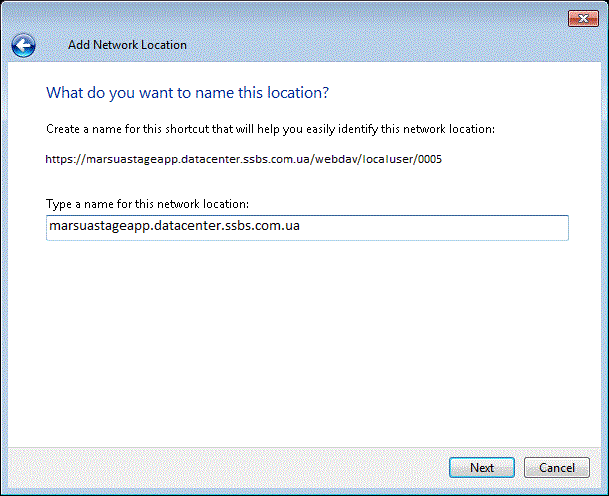Screen dimensions: 609x496
Task: Click the blank white area below name field
Action: (x=304, y=342)
